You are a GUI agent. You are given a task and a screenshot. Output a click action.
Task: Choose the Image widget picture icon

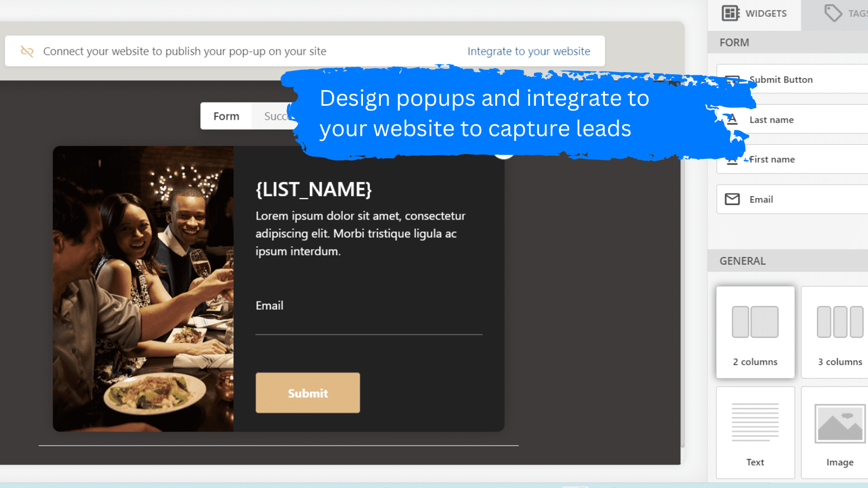[x=839, y=423]
